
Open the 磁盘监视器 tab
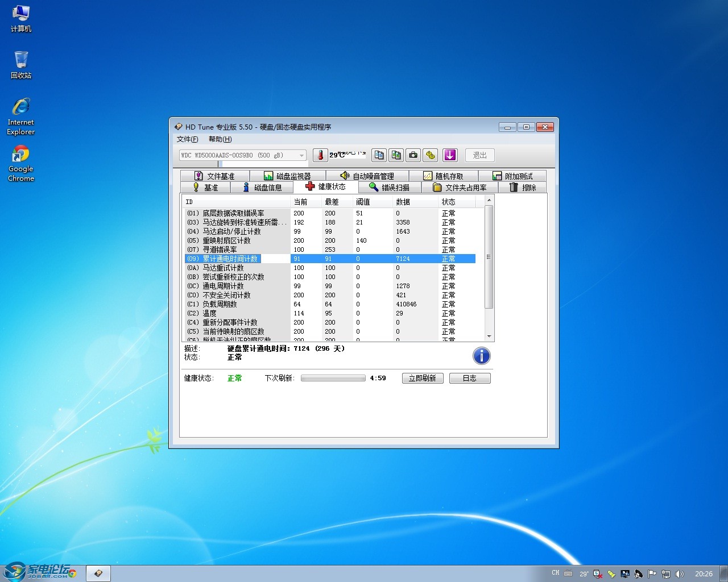click(287, 176)
